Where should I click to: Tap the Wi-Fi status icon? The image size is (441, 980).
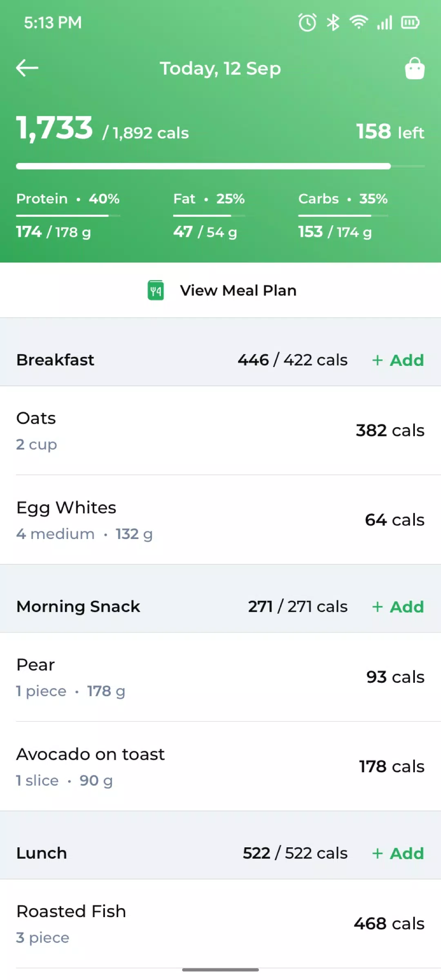(x=359, y=22)
